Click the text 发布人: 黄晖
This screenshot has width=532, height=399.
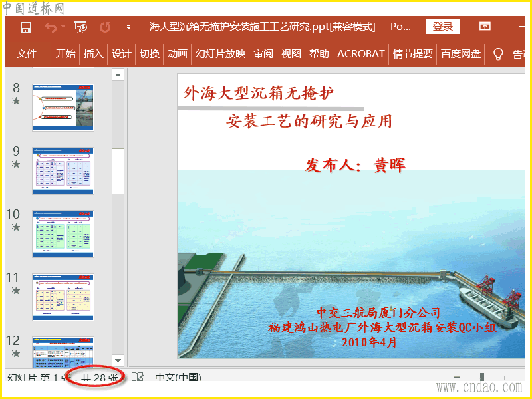click(355, 165)
